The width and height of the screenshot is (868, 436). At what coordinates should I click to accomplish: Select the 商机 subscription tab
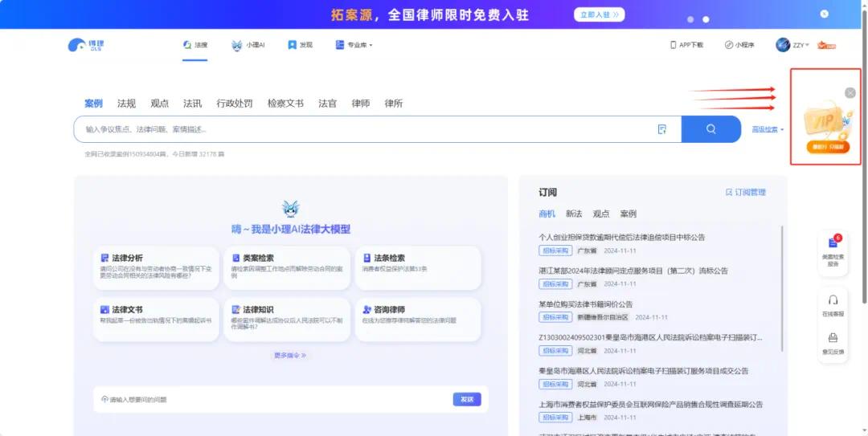pyautogui.click(x=547, y=214)
